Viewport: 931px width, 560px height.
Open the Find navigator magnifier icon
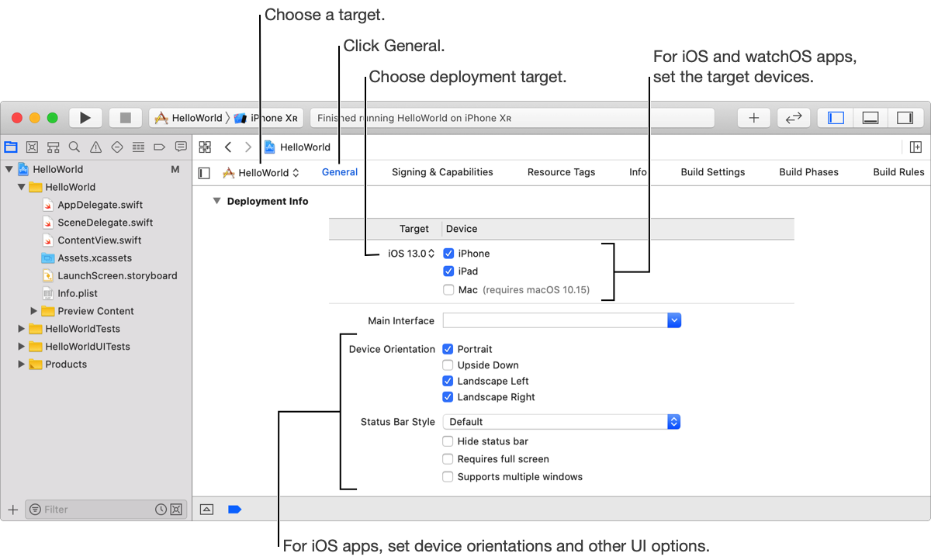click(74, 147)
